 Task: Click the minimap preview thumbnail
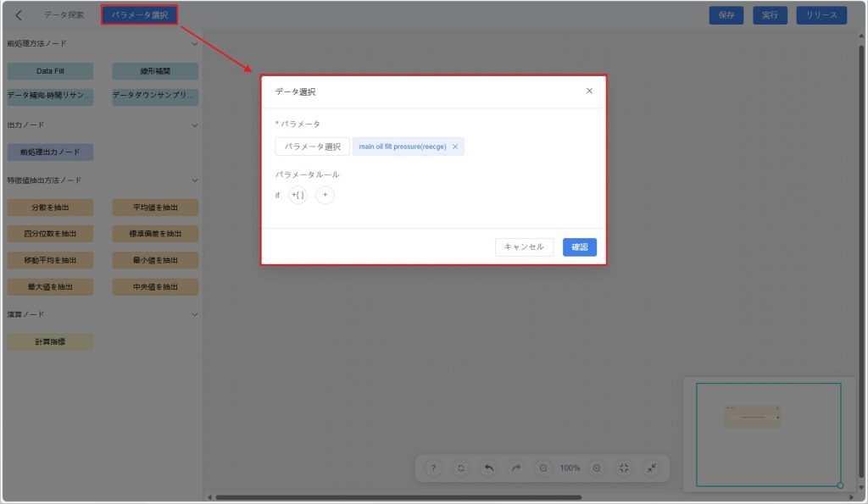click(x=753, y=416)
